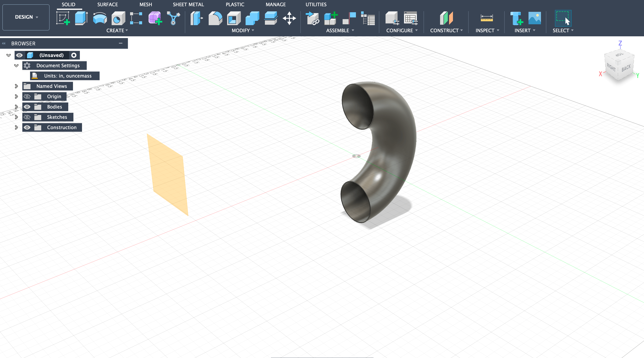
Task: Hide the Bodies folder visibility
Action: click(x=27, y=107)
